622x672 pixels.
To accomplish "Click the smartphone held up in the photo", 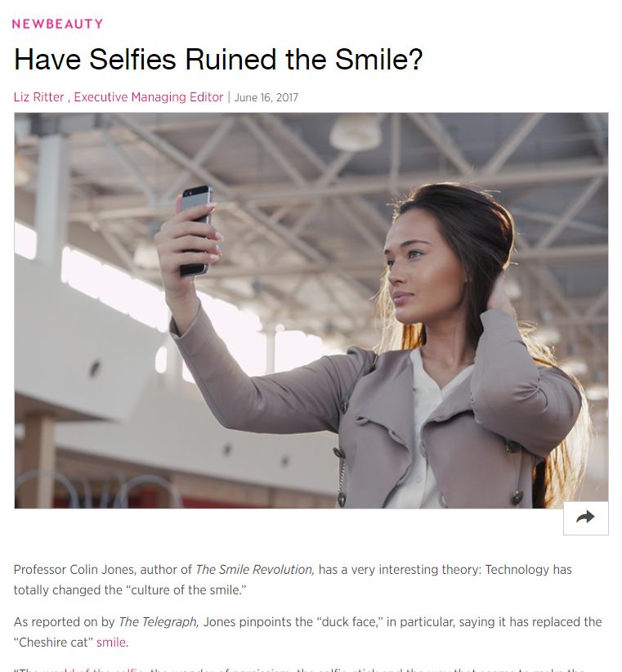I will tap(196, 230).
